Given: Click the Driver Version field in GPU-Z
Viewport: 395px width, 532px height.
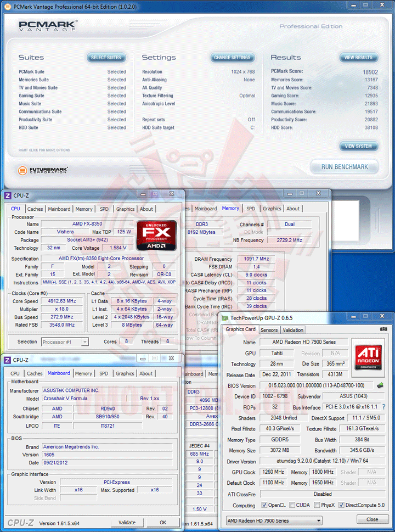Looking at the screenshot, I should [x=323, y=461].
